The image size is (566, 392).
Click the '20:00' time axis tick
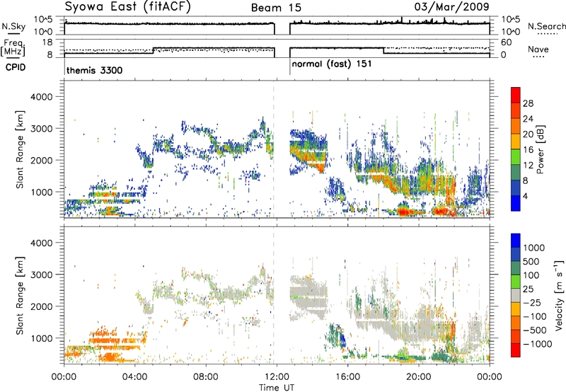(419, 376)
